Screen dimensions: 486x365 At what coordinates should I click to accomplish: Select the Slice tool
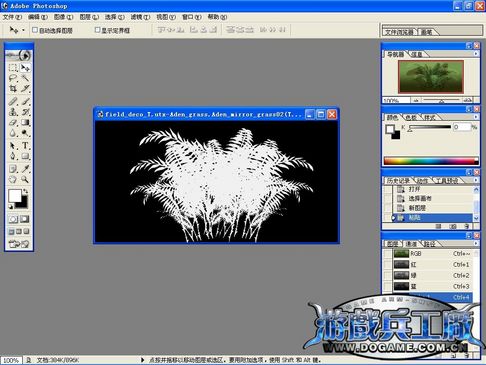click(x=25, y=89)
